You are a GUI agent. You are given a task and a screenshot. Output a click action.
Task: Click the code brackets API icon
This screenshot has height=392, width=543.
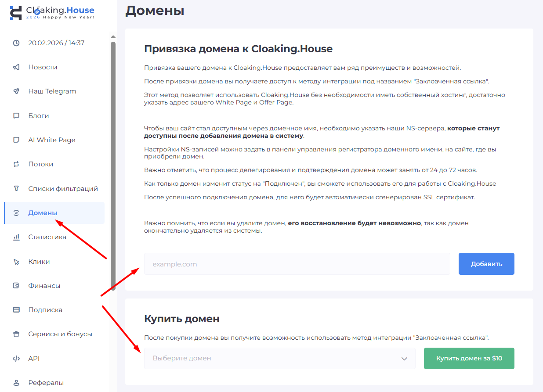16,359
